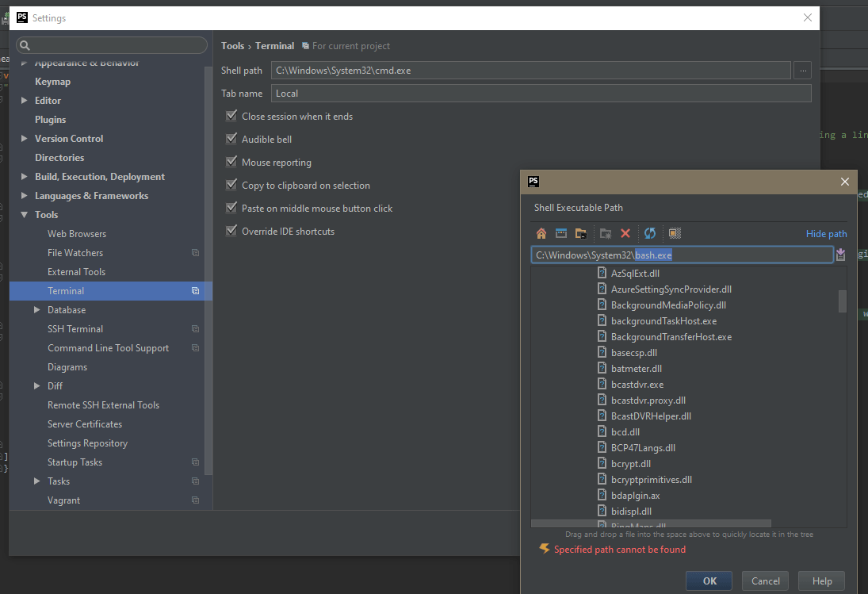Image resolution: width=868 pixels, height=594 pixels.
Task: Click the bidispl.dll file icon
Action: point(602,511)
